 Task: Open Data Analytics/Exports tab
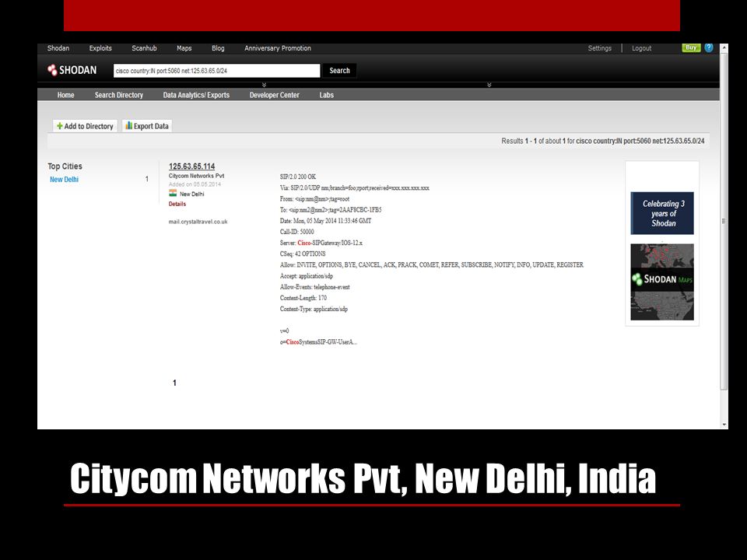pyautogui.click(x=196, y=95)
